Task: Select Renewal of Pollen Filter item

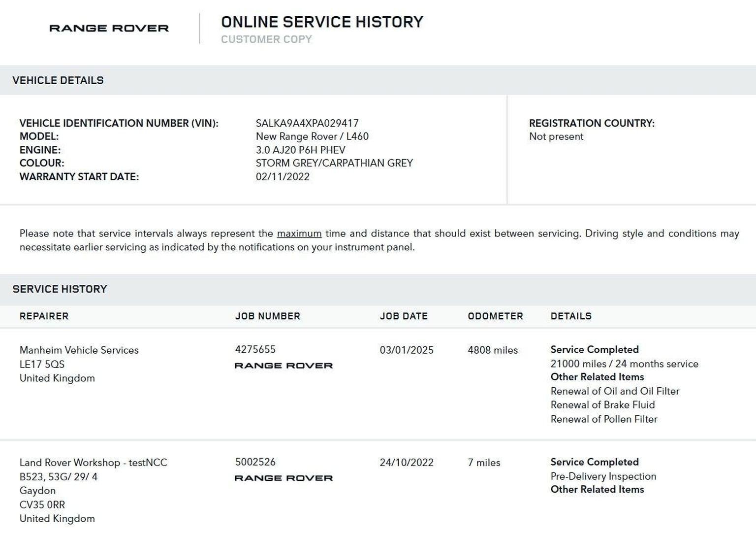Action: [x=604, y=419]
